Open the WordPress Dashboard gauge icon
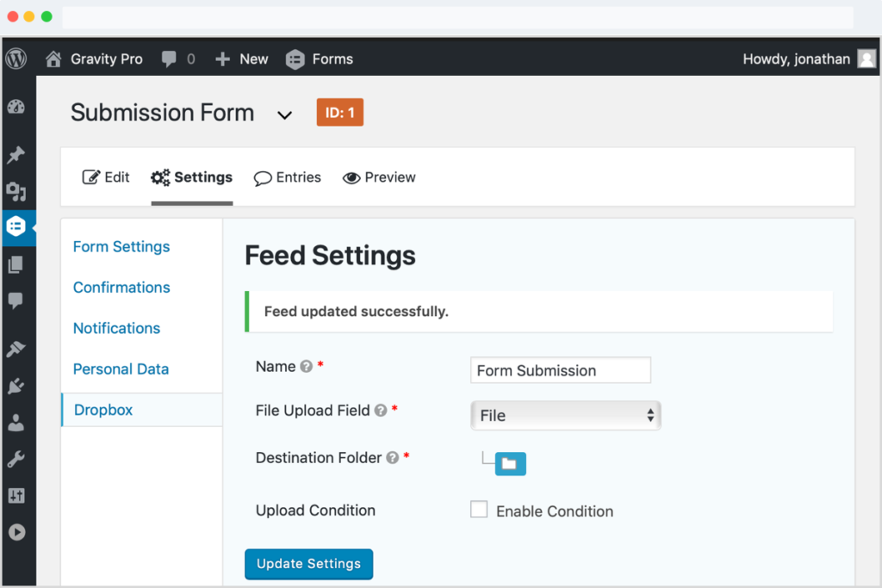Image resolution: width=882 pixels, height=588 pixels. (17, 106)
